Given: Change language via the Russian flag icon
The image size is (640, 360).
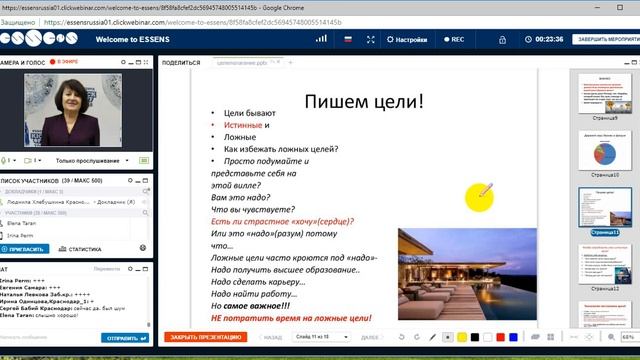Looking at the screenshot, I should 348,39.
